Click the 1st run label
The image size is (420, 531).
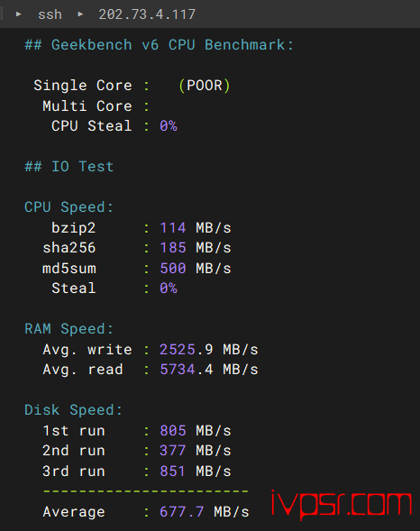tap(74, 431)
